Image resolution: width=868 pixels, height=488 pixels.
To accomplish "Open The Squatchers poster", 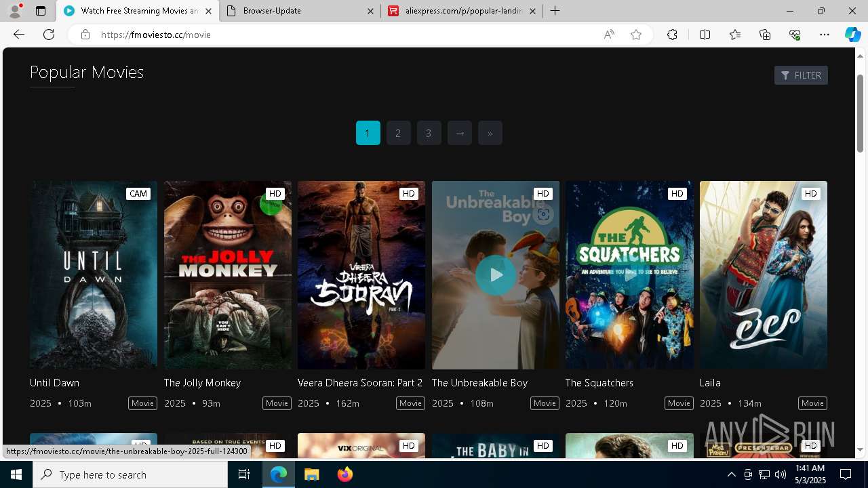I will pos(629,274).
